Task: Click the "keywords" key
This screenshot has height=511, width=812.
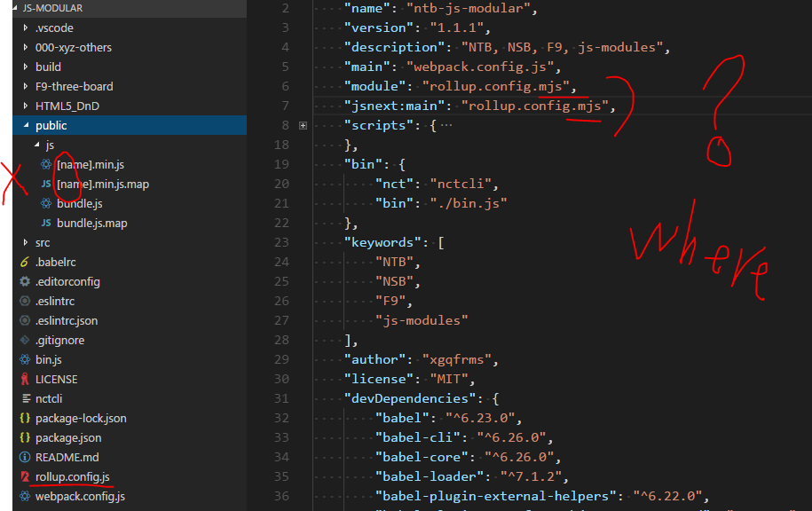Action: [x=382, y=242]
